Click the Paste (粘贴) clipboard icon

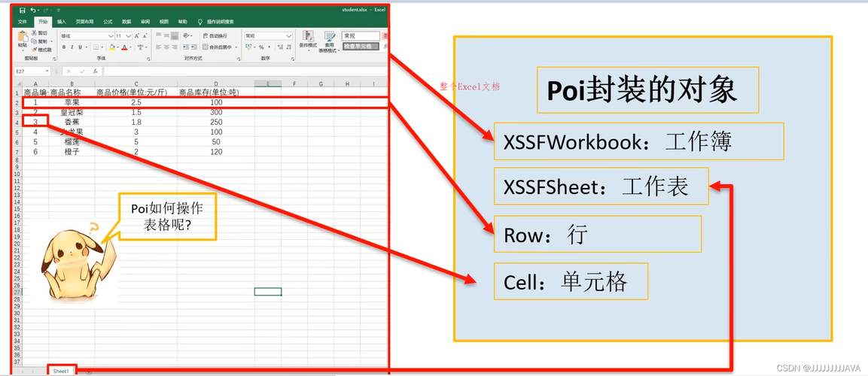pos(23,38)
